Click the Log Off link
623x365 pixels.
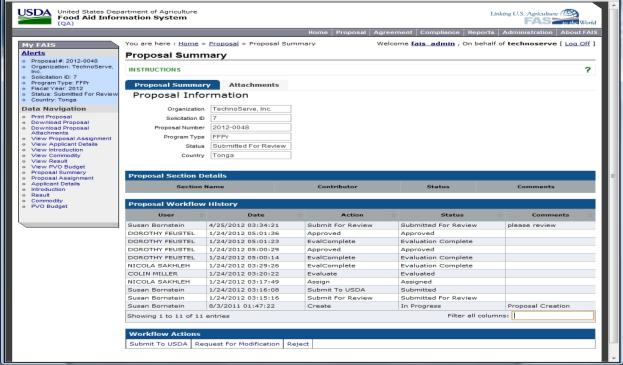pyautogui.click(x=577, y=44)
